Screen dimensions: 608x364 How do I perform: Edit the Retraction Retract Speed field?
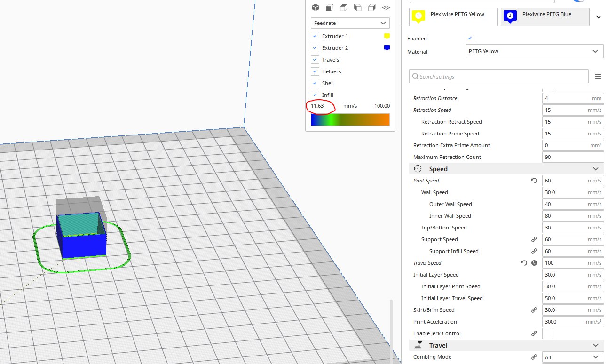[x=573, y=122]
